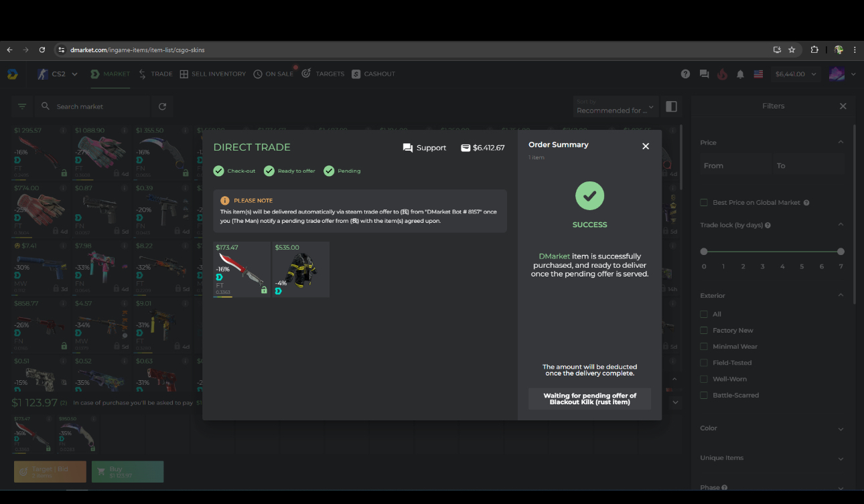Screen dimensions: 864x504
Task: Open the browser extensions puzzle icon
Action: tap(814, 50)
